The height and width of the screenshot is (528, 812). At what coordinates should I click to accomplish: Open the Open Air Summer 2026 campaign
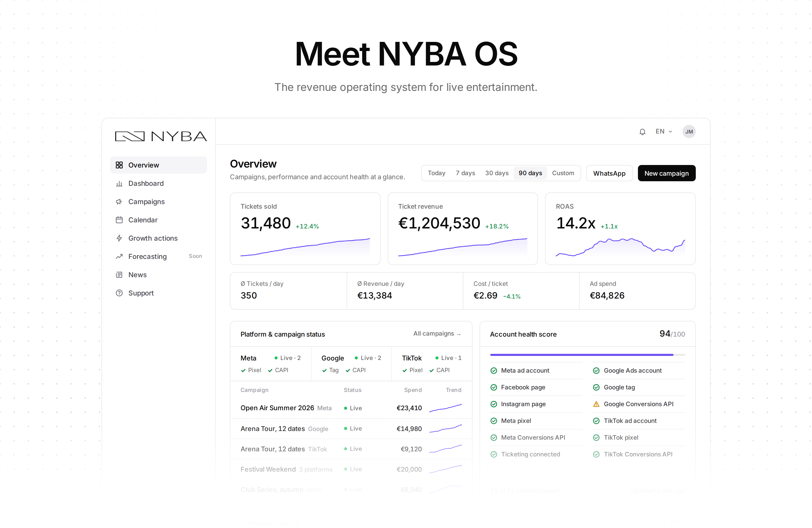pyautogui.click(x=351, y=408)
